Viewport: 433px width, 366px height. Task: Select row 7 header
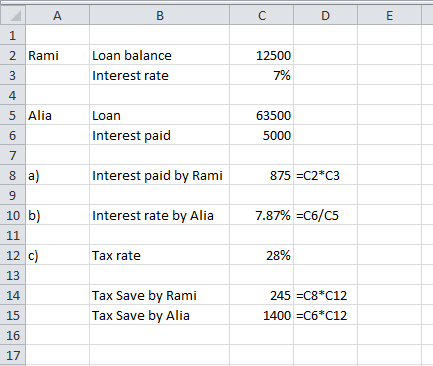[x=13, y=155]
